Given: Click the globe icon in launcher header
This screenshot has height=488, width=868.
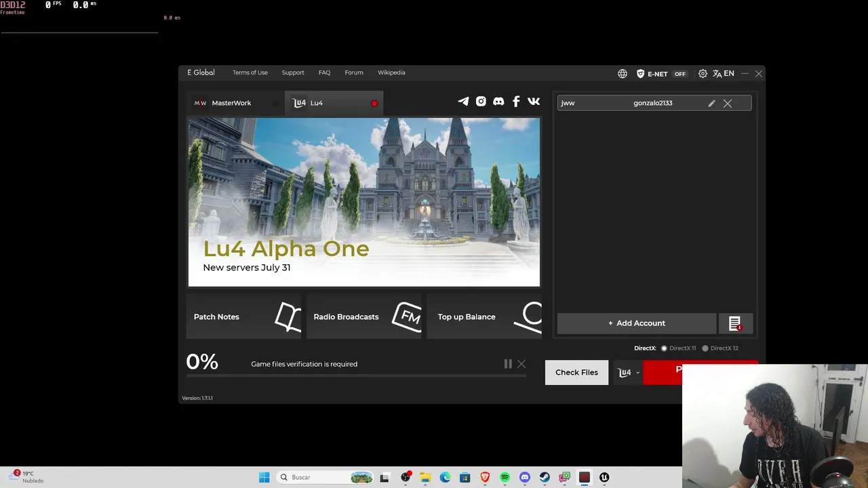Looking at the screenshot, I should (623, 73).
